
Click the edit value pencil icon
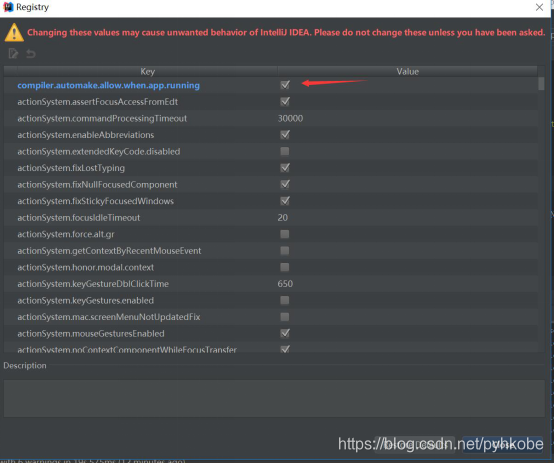pyautogui.click(x=13, y=54)
